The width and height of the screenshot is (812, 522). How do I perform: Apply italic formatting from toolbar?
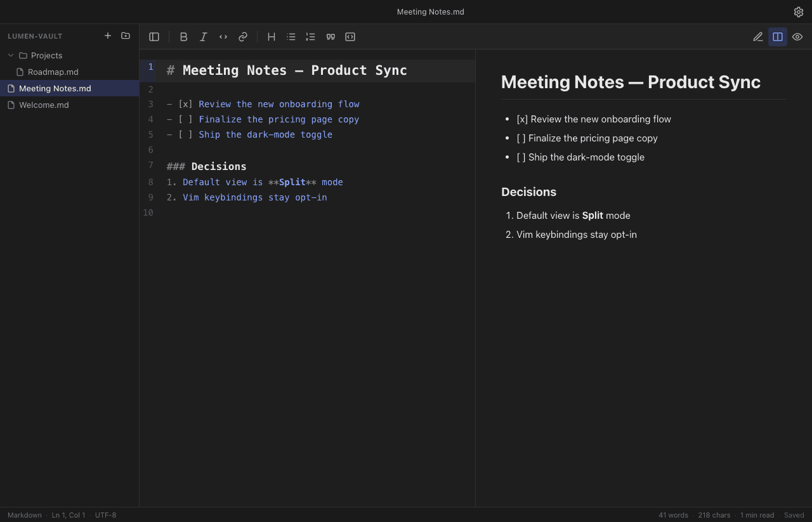pos(203,37)
